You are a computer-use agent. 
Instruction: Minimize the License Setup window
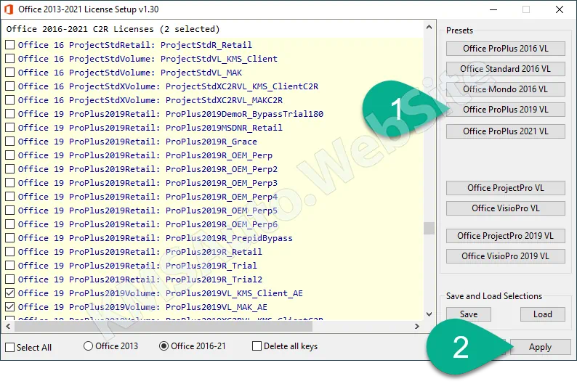(493, 9)
